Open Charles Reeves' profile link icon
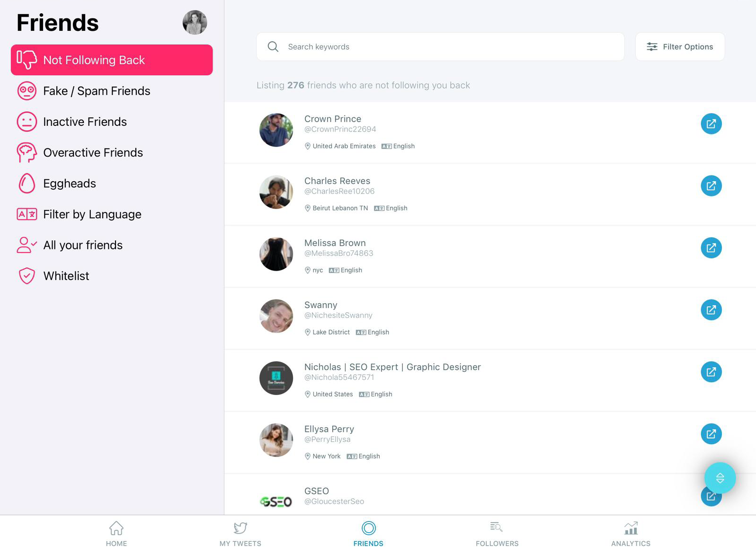The width and height of the screenshot is (756, 554). pyautogui.click(x=711, y=186)
